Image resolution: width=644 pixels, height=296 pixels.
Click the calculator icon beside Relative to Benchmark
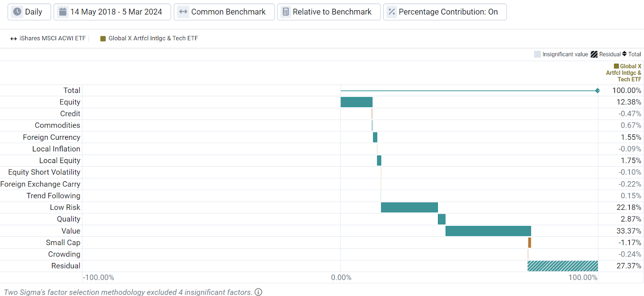coord(286,12)
